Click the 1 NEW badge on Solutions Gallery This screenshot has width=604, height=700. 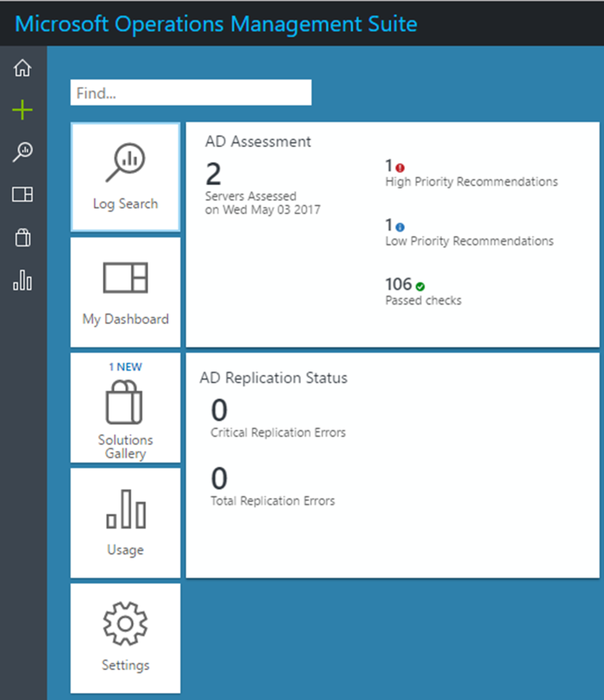click(125, 366)
